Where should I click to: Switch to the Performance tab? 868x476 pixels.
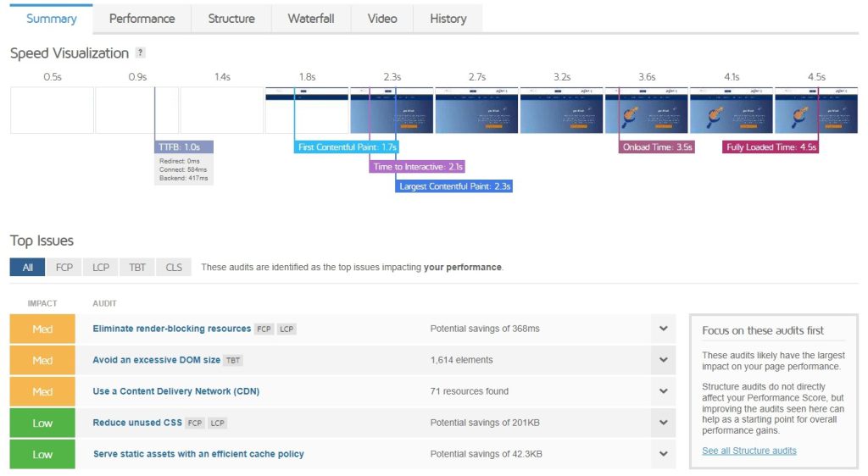(142, 19)
